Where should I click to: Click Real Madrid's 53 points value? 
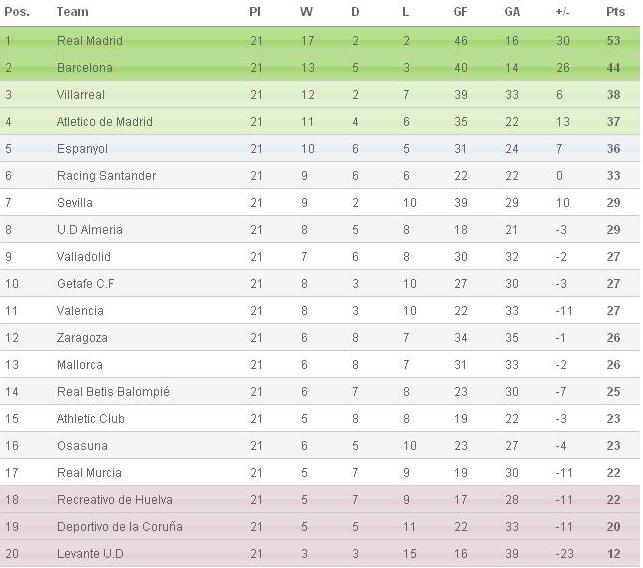613,41
